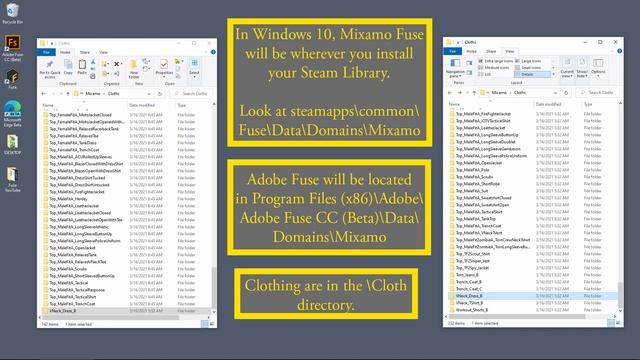Click large-icons toggle in right window status bar
Viewport: 640px width, 360px height.
point(618,323)
